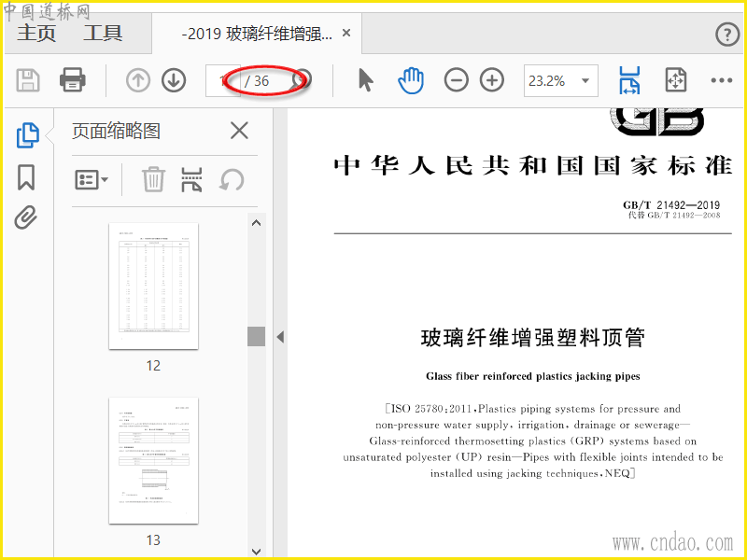This screenshot has height=560, width=747.
Task: Open the 主页 (Home) tab
Action: (36, 34)
